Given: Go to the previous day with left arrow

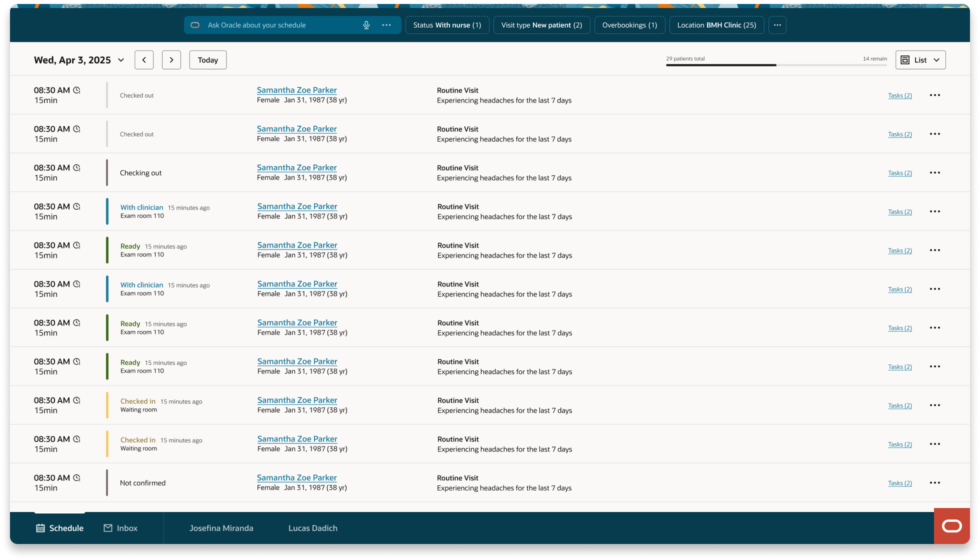Looking at the screenshot, I should coord(144,60).
